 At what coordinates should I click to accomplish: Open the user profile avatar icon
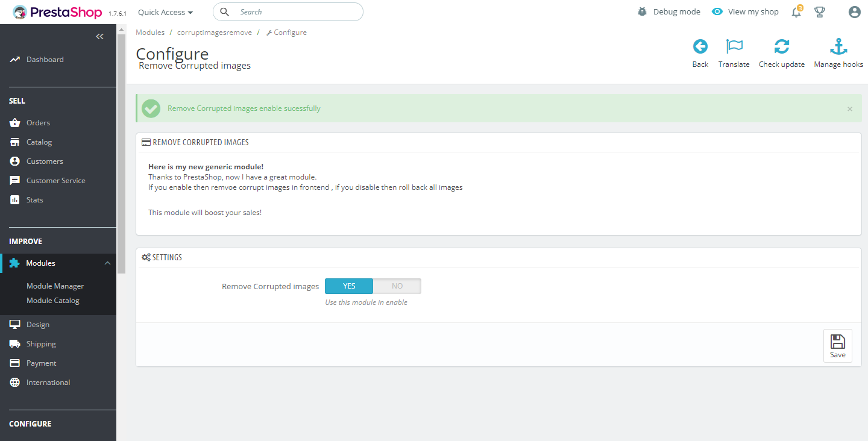coord(854,12)
